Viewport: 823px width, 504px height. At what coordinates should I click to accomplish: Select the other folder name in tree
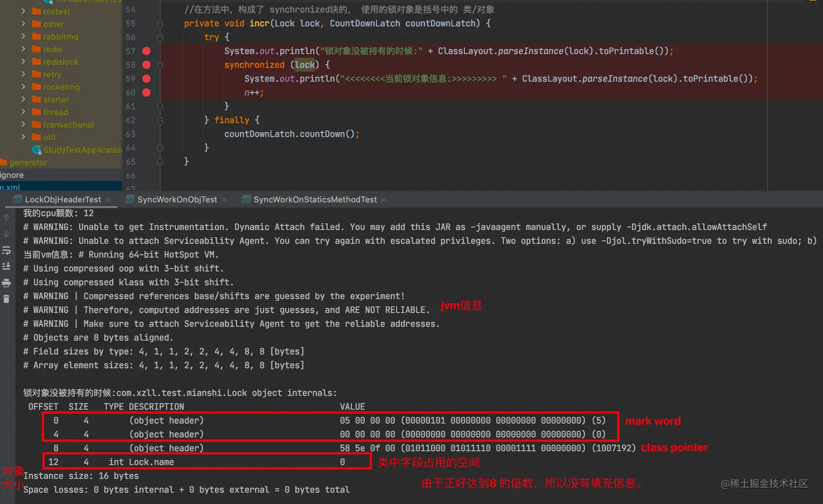pyautogui.click(x=53, y=24)
